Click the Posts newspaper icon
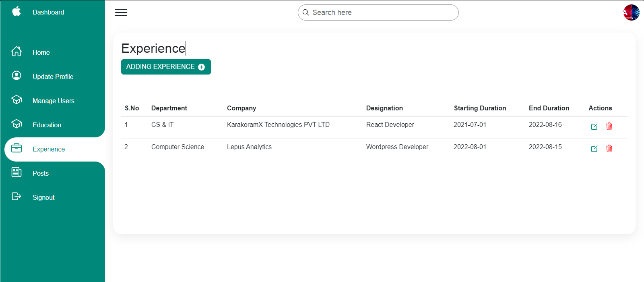 17,172
